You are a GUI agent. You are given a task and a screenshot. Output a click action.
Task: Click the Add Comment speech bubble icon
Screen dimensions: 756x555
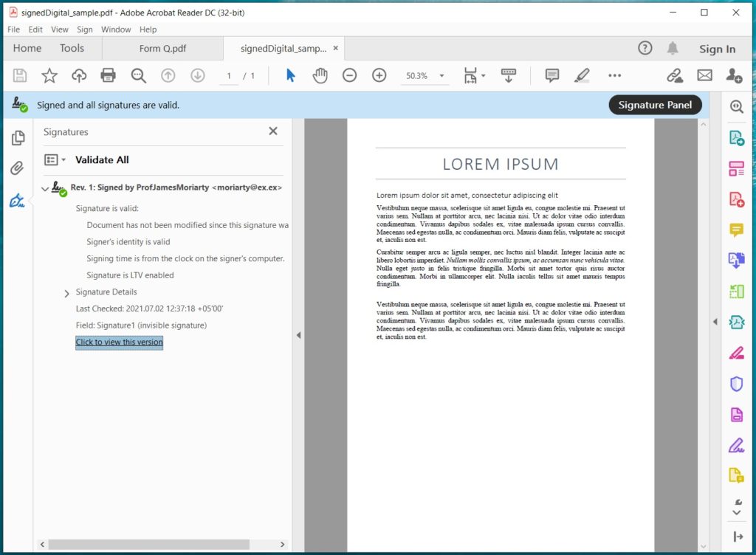pos(551,75)
